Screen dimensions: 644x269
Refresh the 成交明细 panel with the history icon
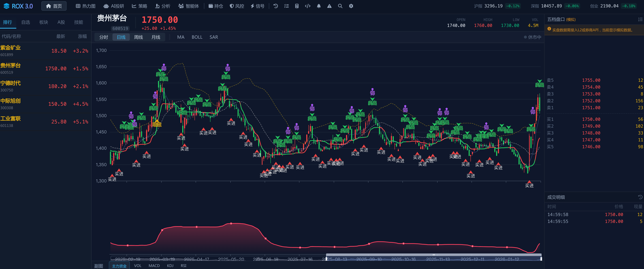(x=640, y=197)
